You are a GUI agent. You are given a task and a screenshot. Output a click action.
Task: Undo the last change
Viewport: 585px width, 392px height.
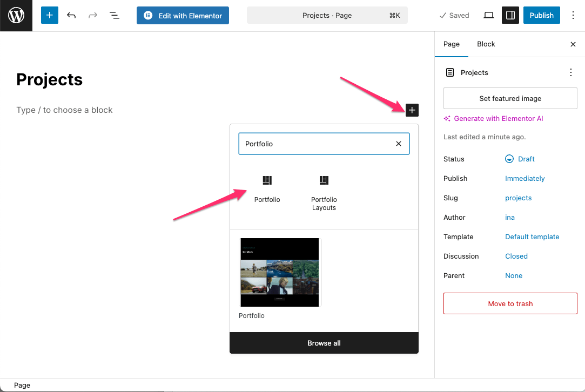[71, 15]
